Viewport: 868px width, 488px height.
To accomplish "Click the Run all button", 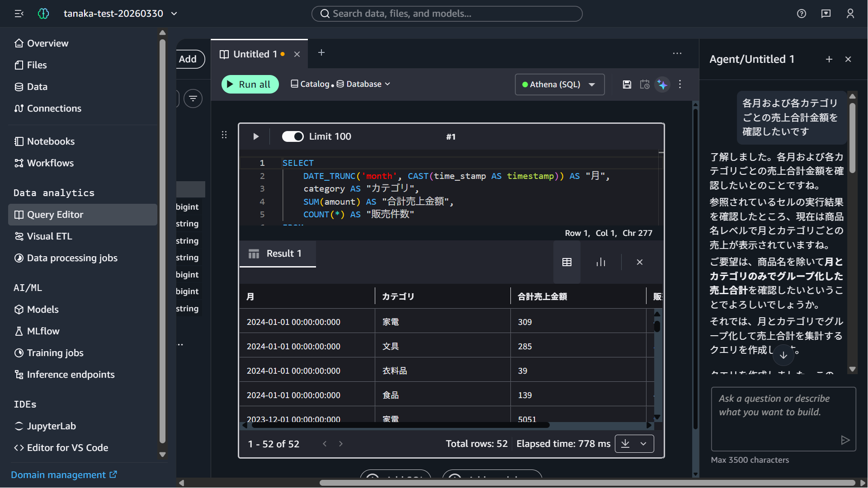I will point(250,84).
